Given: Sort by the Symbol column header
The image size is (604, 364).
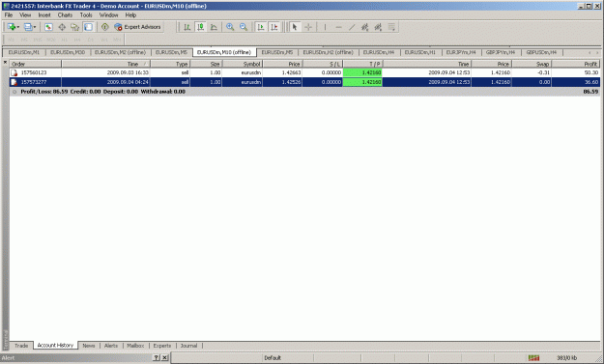Looking at the screenshot, I should [243, 64].
